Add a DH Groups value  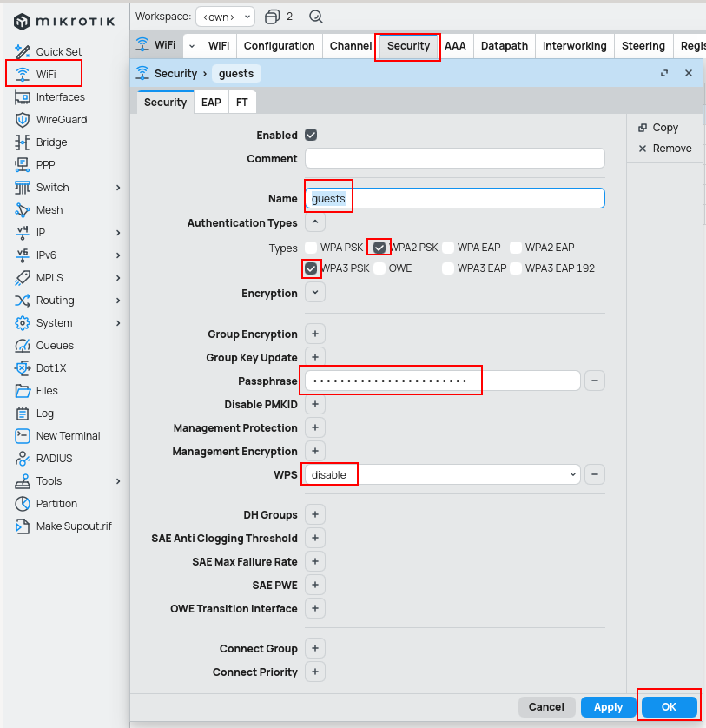(315, 514)
